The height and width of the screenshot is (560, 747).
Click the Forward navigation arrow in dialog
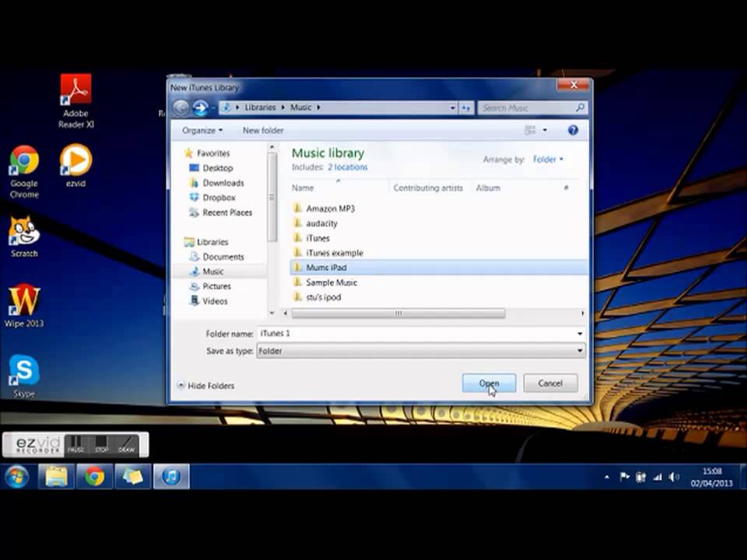click(200, 108)
